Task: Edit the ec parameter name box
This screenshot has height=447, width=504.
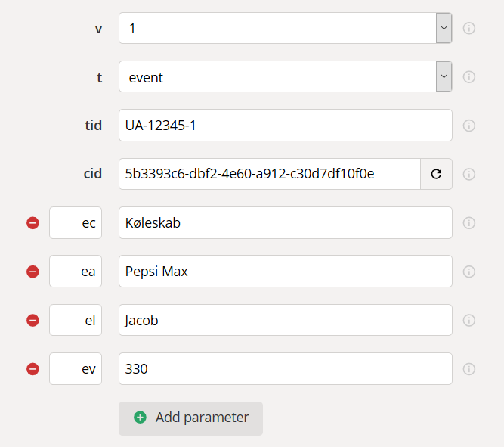Action: coord(76,223)
